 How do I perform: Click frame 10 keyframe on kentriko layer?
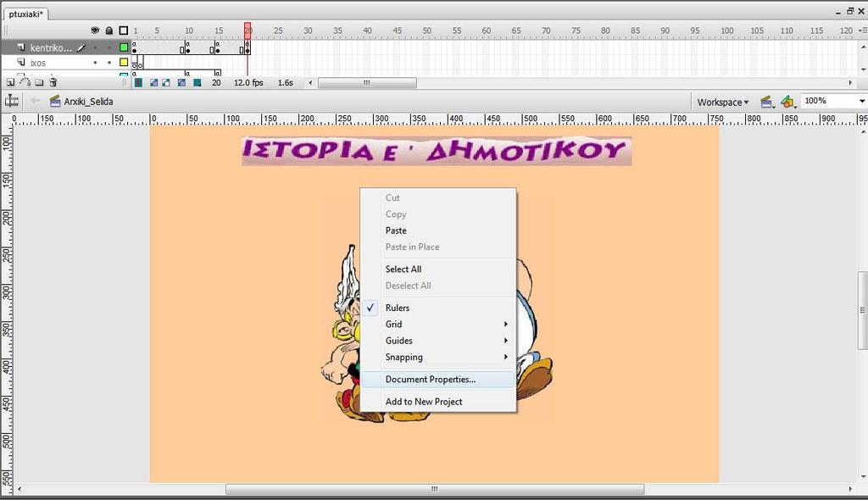click(x=187, y=47)
